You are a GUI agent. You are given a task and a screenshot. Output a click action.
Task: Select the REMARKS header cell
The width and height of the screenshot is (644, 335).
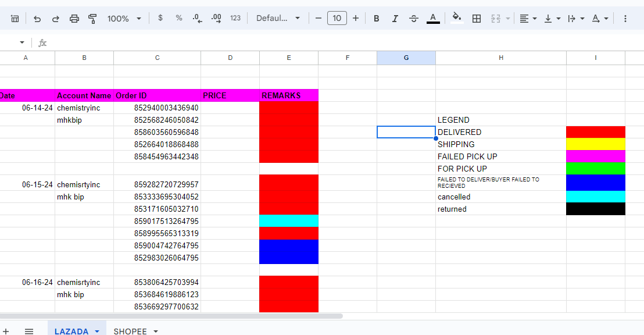point(289,95)
